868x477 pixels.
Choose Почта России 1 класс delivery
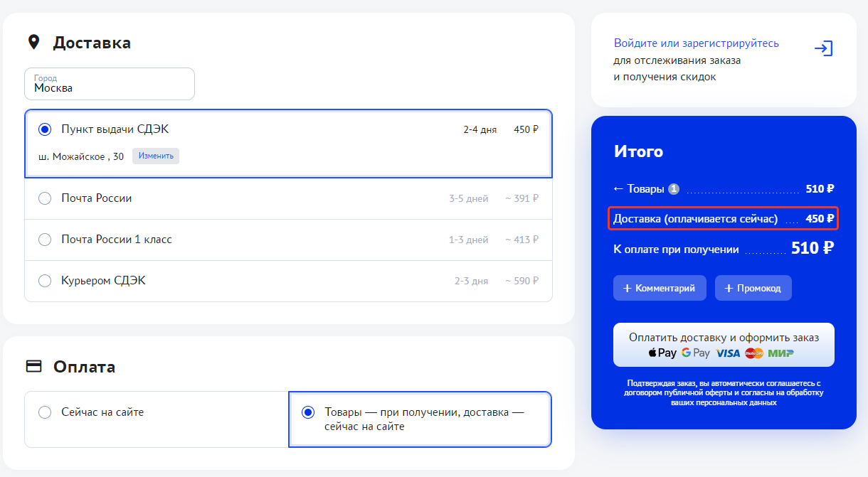pyautogui.click(x=45, y=240)
